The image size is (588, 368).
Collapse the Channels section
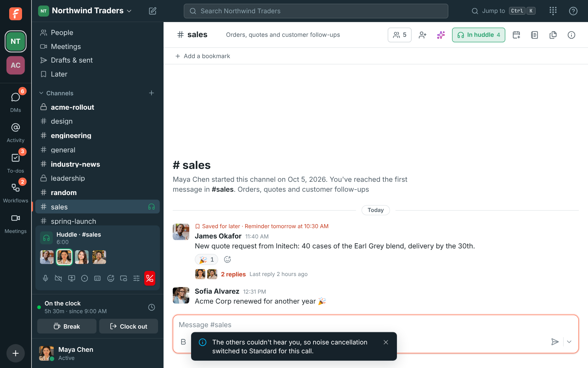point(56,93)
